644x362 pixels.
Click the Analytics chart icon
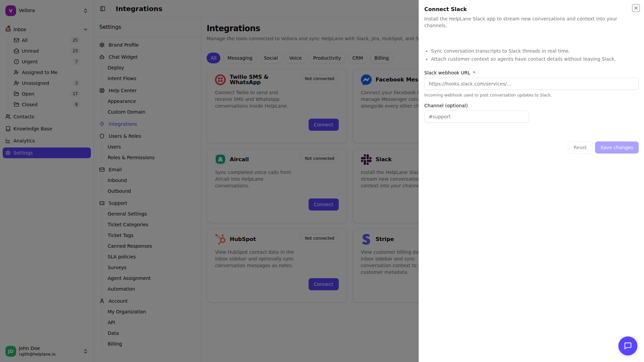pos(8,141)
